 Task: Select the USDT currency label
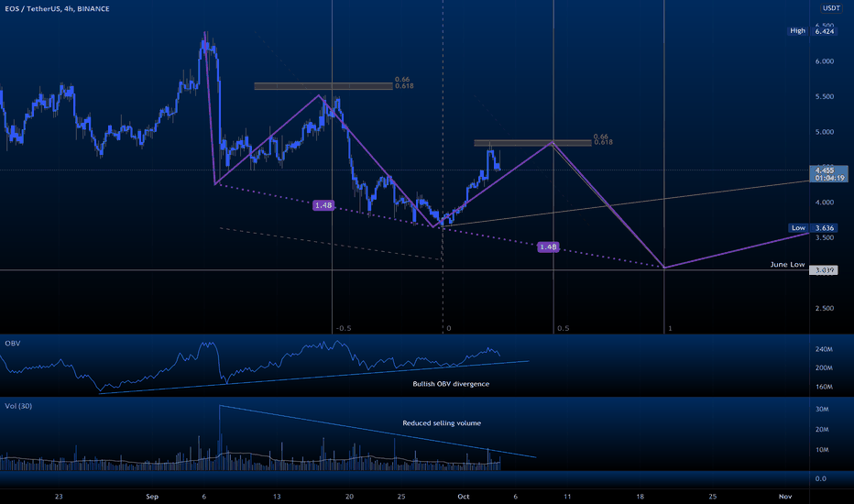pyautogui.click(x=831, y=8)
